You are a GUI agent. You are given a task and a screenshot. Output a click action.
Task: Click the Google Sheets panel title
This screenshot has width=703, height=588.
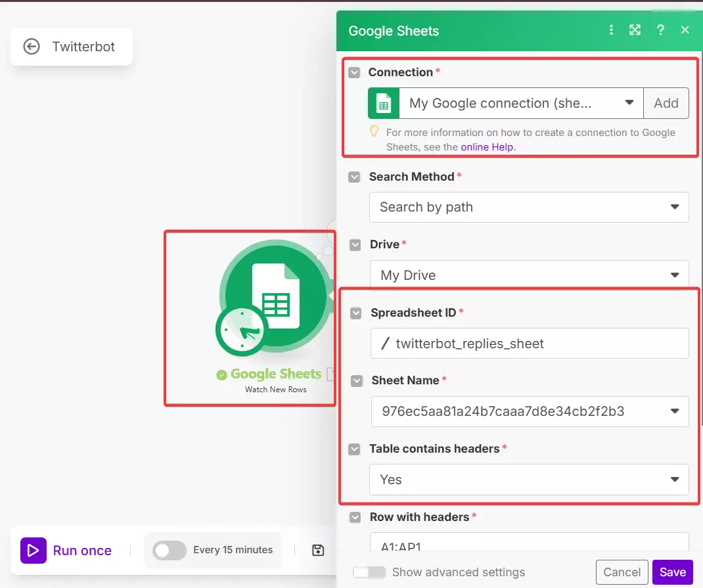point(394,31)
